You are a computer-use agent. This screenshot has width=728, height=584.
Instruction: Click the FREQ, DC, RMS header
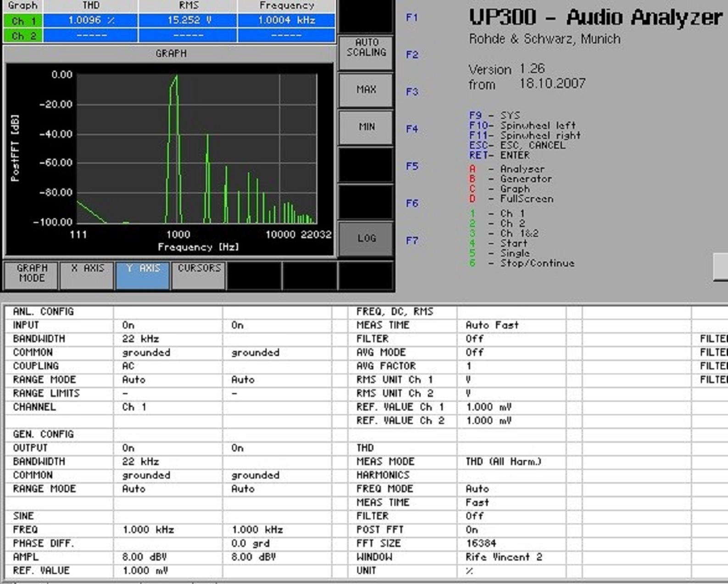395,312
